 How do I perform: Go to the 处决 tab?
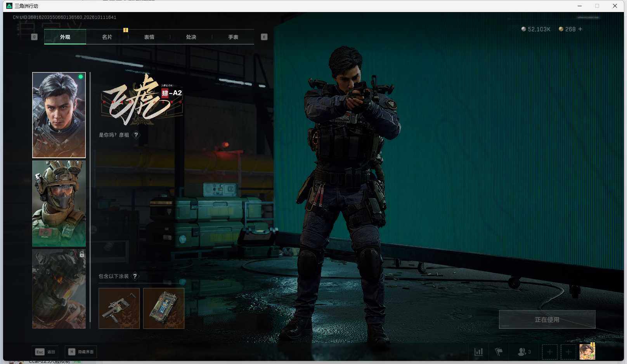tap(191, 37)
